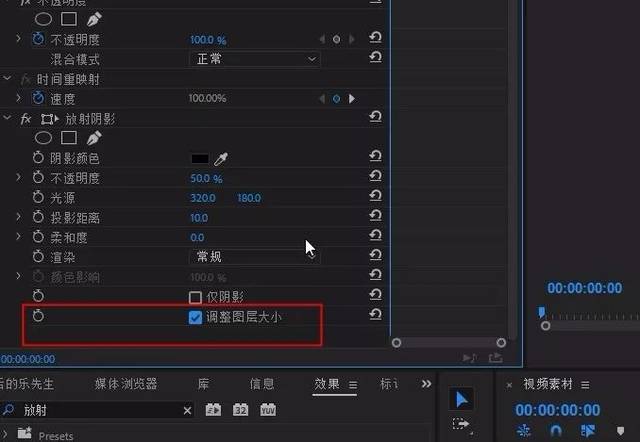The image size is (640, 442).
Task: Toggle animation stopwatch for 渲染
Action: (38, 256)
